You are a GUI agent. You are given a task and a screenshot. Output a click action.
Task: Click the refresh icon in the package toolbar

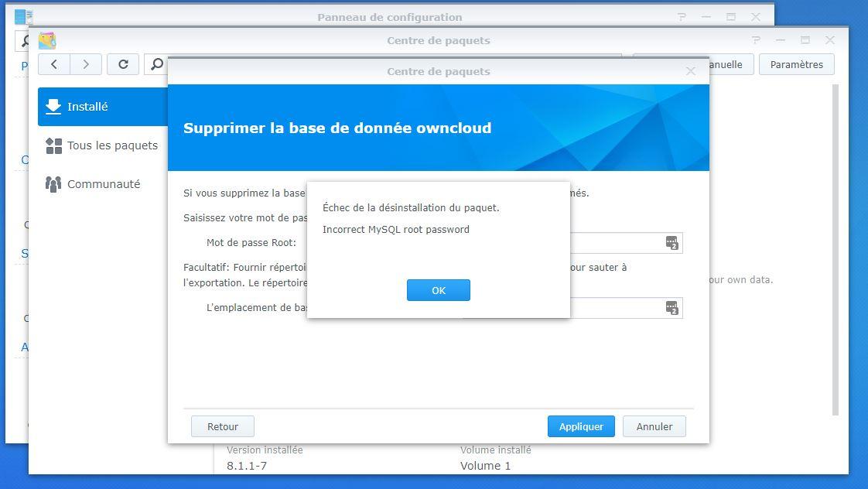(x=123, y=64)
